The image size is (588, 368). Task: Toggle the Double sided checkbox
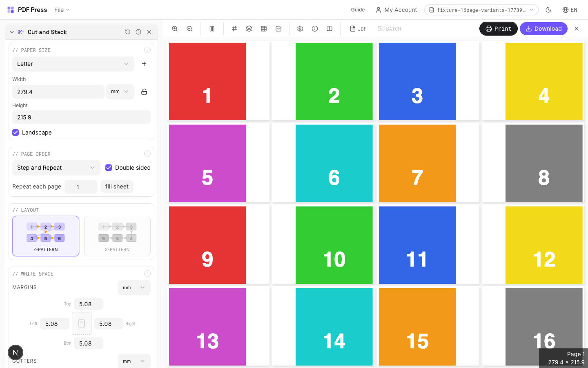109,168
